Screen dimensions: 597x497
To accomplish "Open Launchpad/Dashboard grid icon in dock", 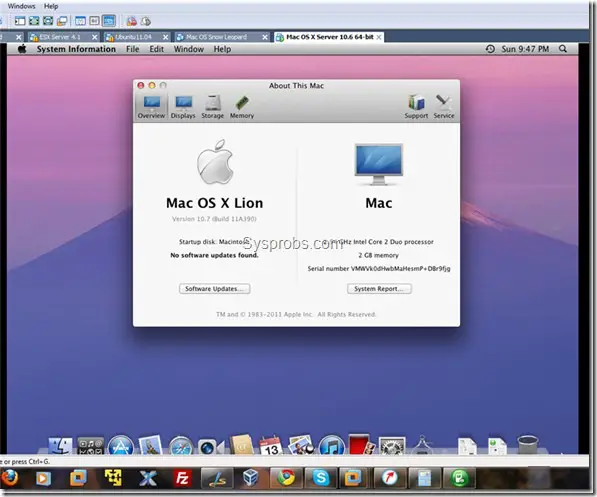I will [90, 446].
